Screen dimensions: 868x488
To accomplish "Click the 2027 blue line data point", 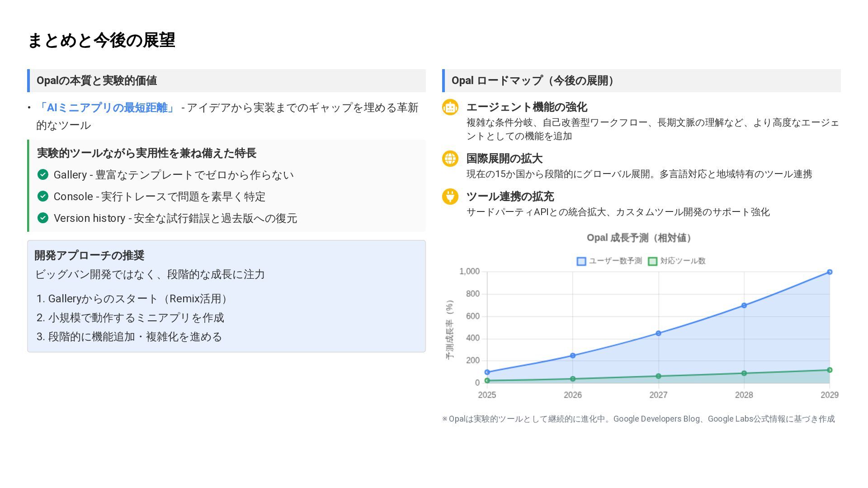I will click(x=658, y=333).
